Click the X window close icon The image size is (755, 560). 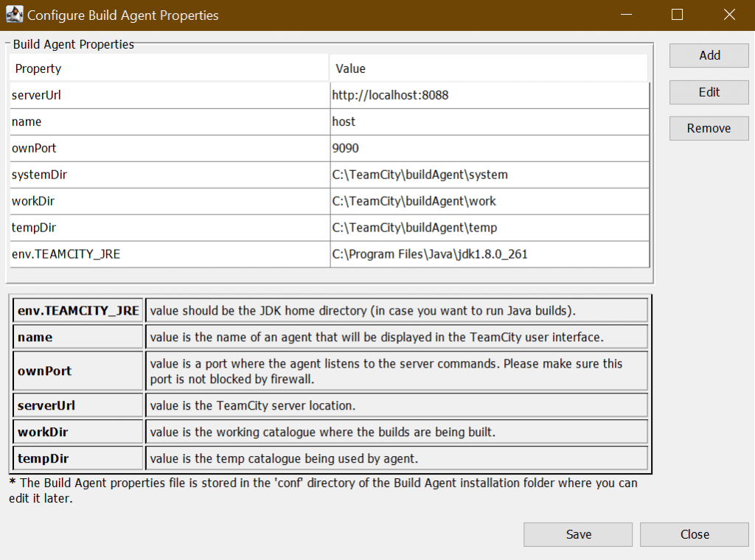[729, 15]
